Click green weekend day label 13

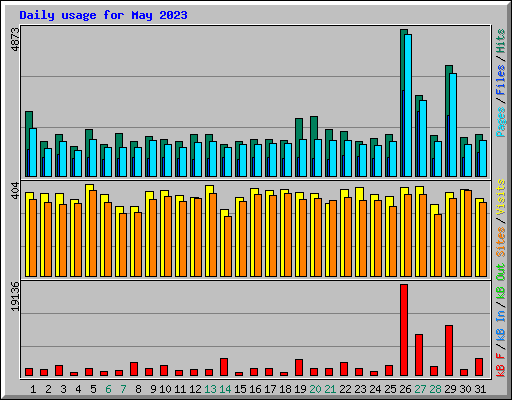click(210, 389)
